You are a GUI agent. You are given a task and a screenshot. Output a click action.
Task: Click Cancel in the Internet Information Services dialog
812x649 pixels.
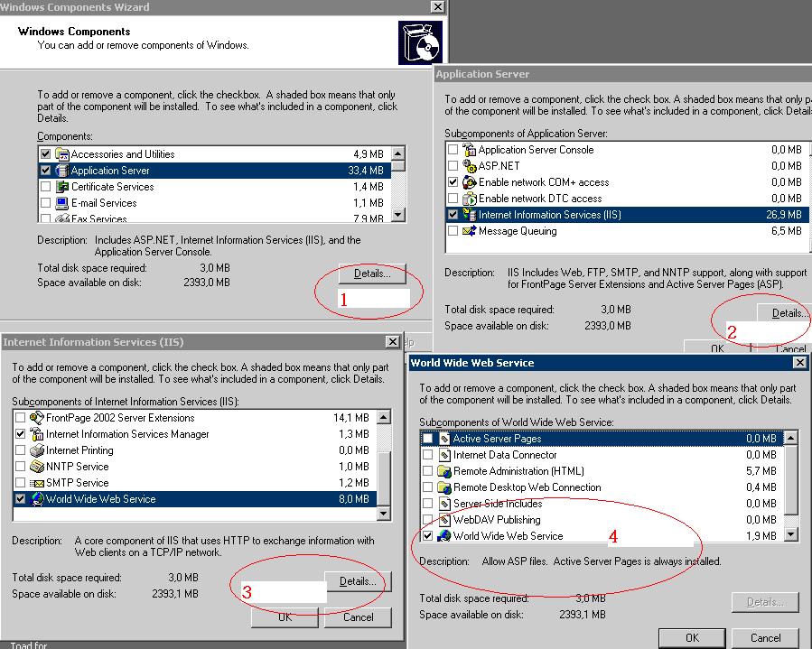tap(358, 617)
